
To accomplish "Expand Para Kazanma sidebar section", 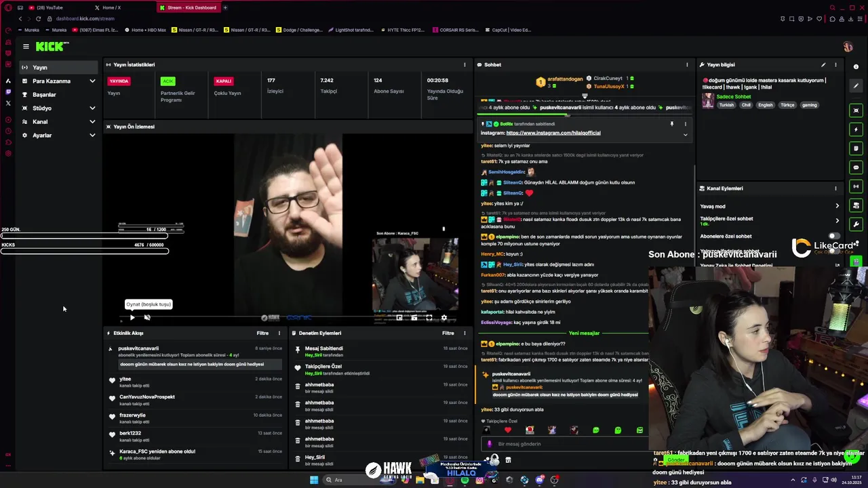I will (x=92, y=81).
